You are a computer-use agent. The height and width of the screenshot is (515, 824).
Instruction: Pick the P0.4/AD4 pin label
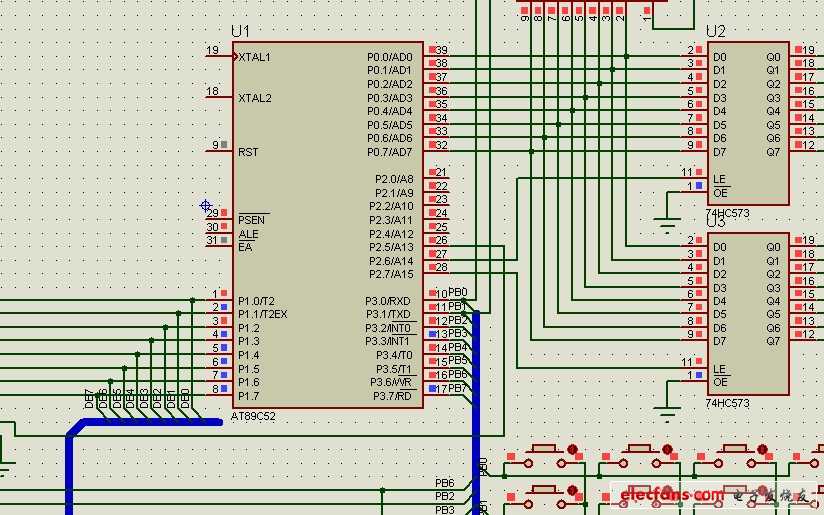pos(390,111)
